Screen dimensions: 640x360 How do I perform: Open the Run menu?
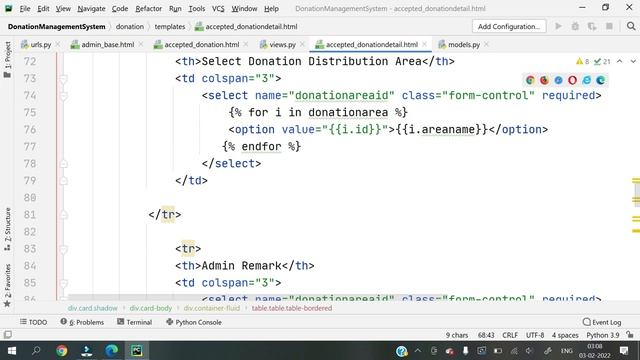point(175,8)
